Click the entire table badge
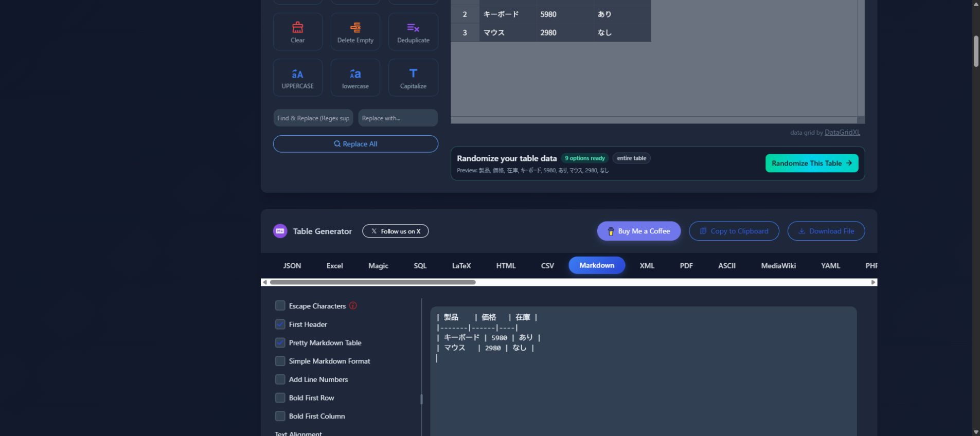This screenshot has height=436, width=980. (631, 158)
